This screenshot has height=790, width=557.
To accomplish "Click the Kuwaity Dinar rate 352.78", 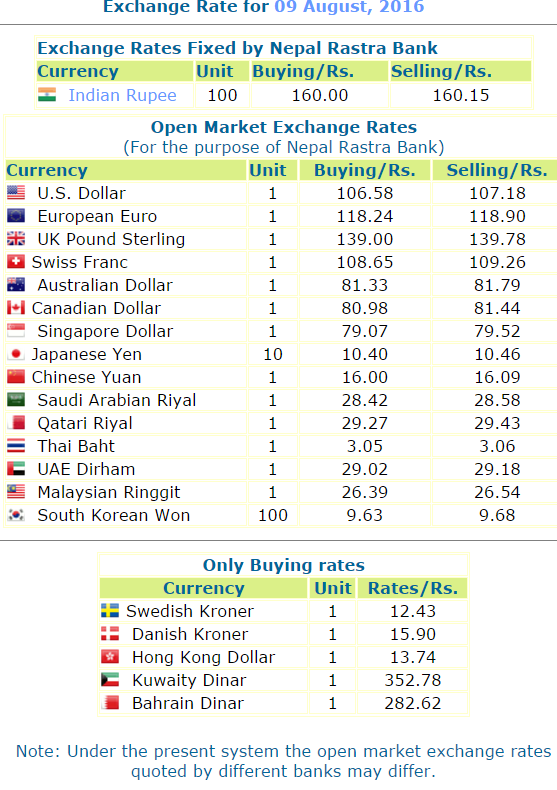I will 412,680.
